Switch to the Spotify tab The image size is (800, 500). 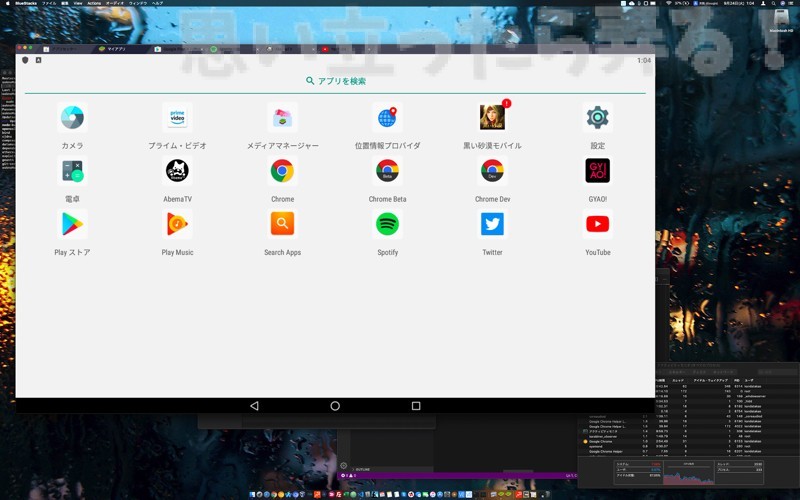[233, 49]
